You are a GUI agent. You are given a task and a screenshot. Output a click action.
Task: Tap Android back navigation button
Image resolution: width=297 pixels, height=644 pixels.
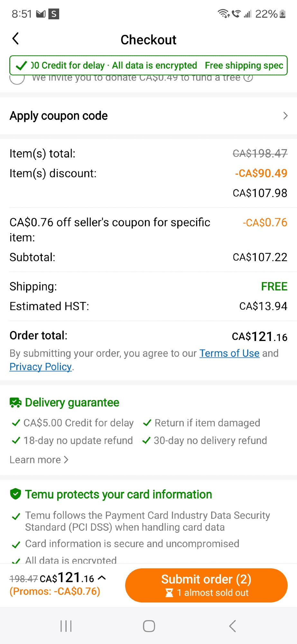pos(232,626)
